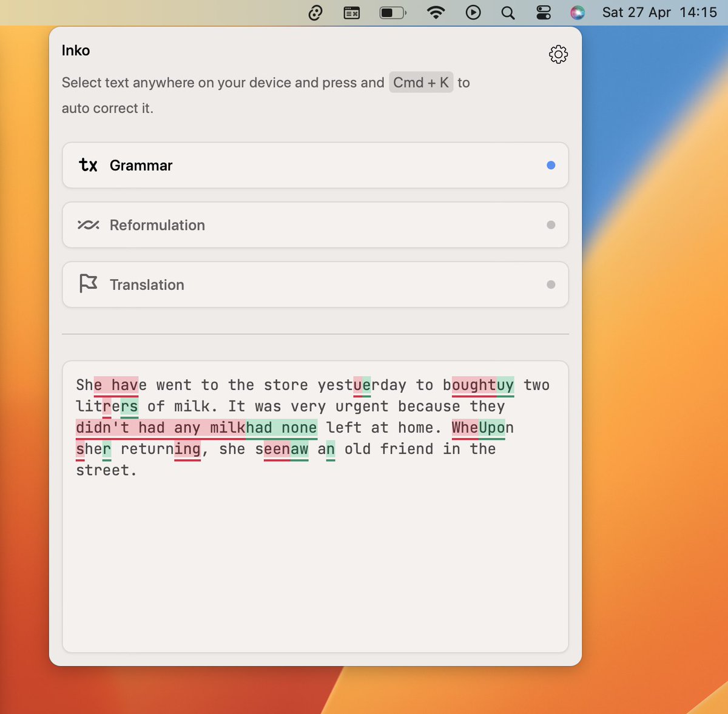Click the Grammar tx icon
This screenshot has height=714, width=728.
[x=89, y=165]
